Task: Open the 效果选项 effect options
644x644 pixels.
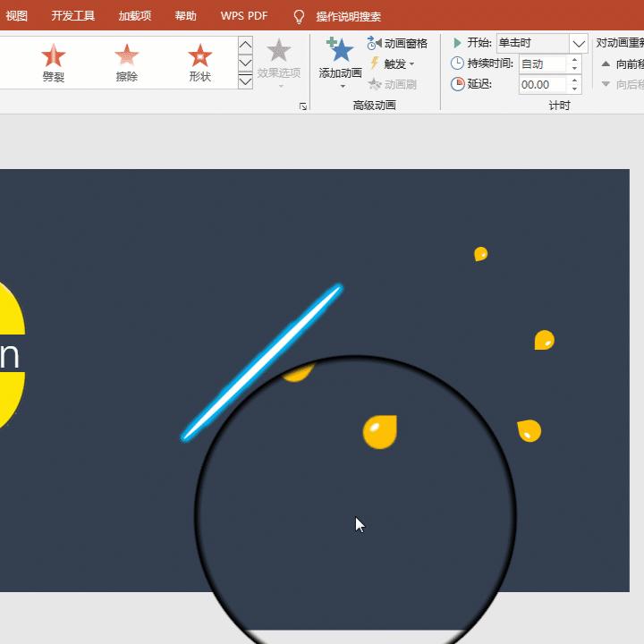Action: click(279, 62)
